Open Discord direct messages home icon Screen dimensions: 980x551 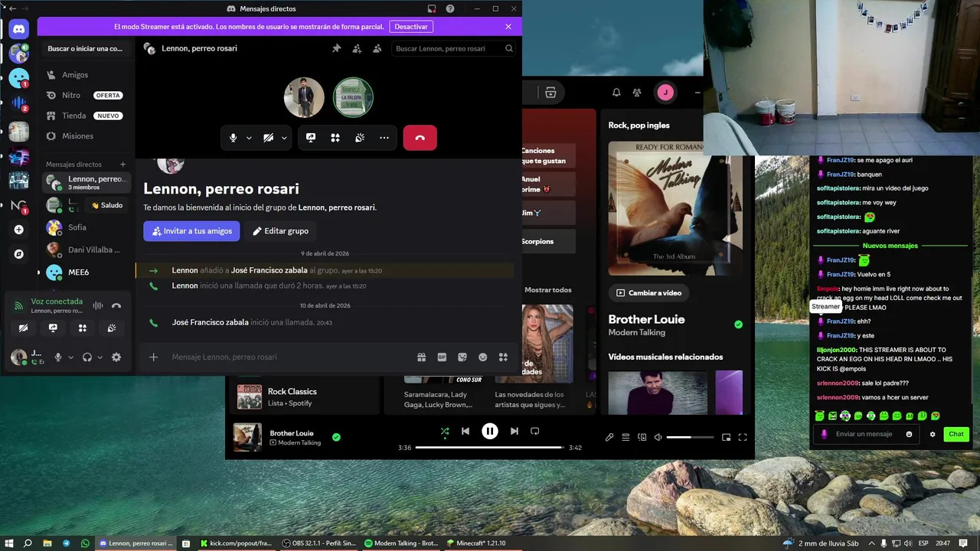19,29
